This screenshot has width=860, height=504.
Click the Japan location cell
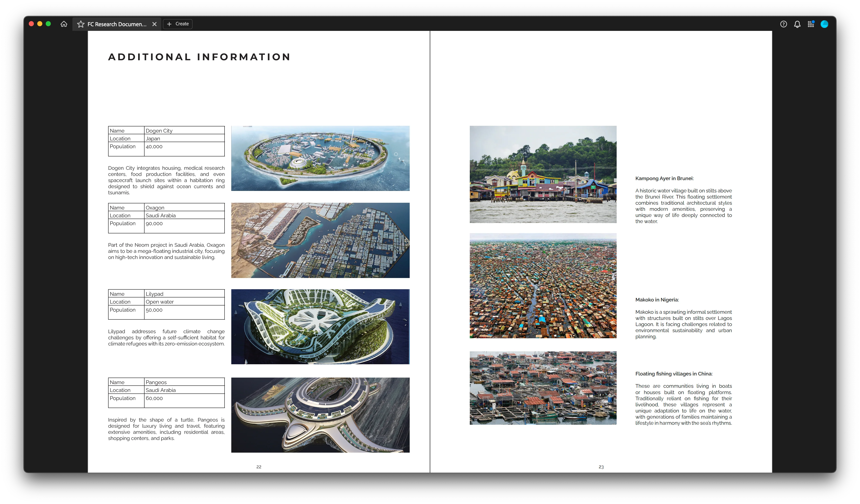[184, 138]
